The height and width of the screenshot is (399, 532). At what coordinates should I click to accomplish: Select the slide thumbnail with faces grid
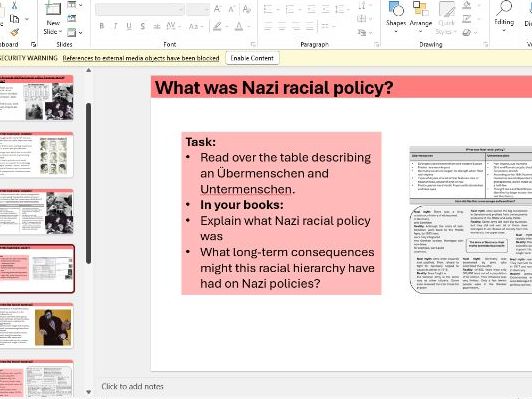[x=36, y=155]
